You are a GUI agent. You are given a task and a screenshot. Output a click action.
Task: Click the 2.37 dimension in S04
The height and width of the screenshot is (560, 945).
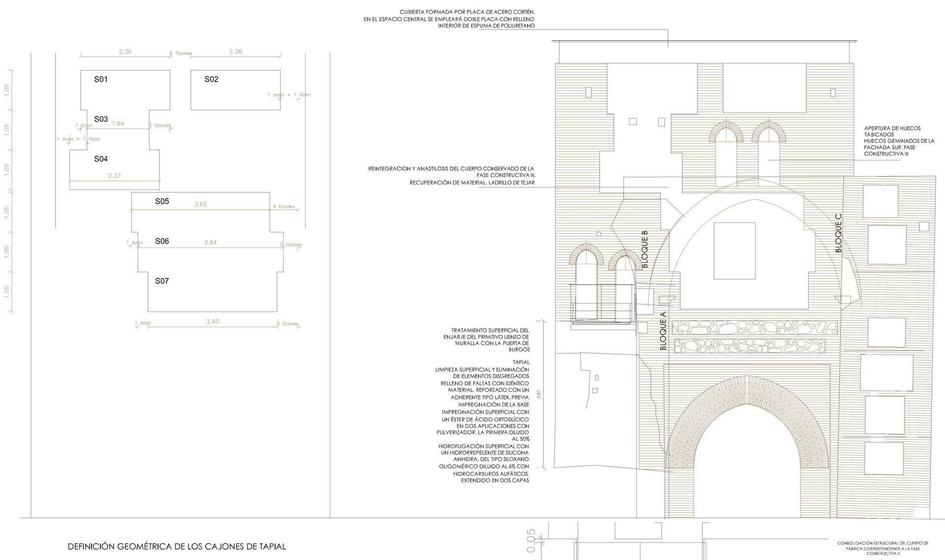(x=114, y=176)
